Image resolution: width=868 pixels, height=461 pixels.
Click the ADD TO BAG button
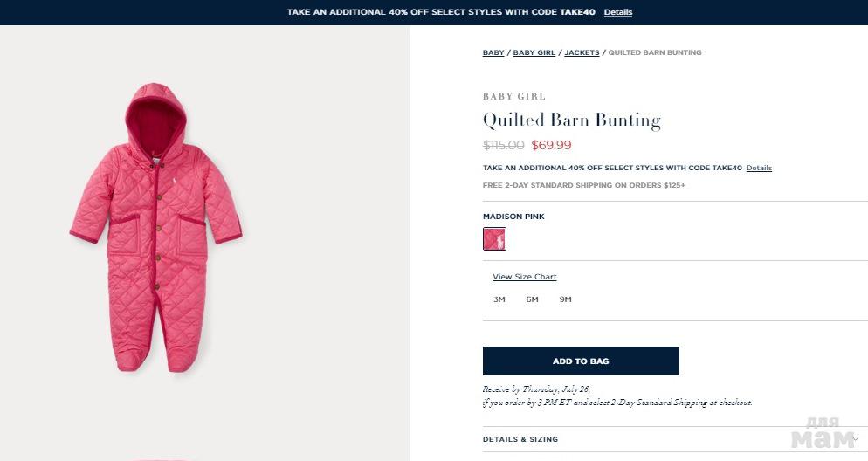581,361
